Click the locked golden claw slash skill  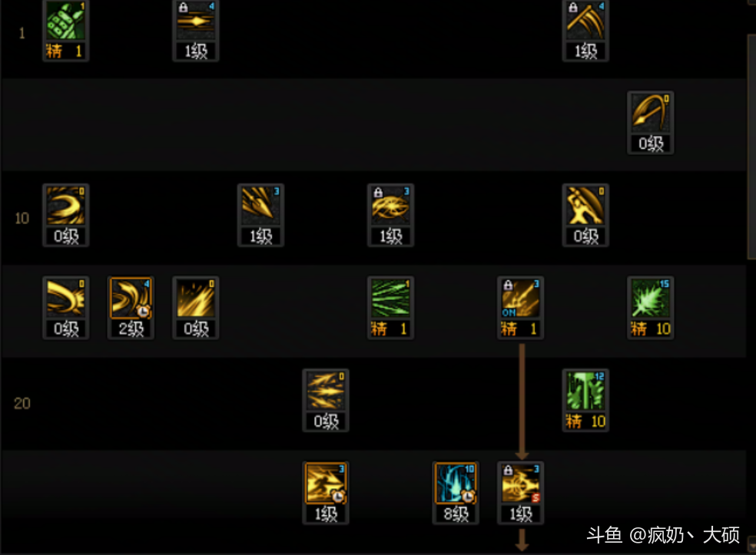(x=585, y=21)
